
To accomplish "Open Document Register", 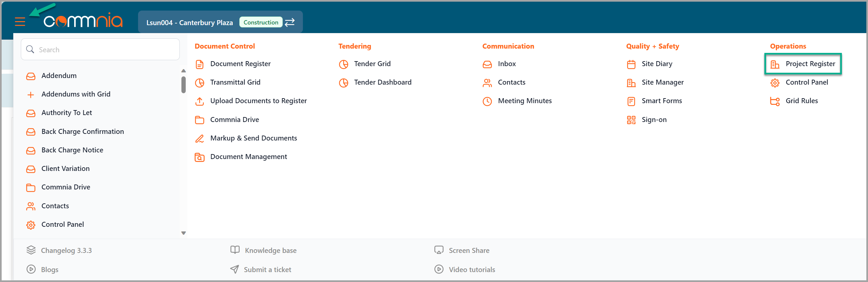I will coord(240,63).
